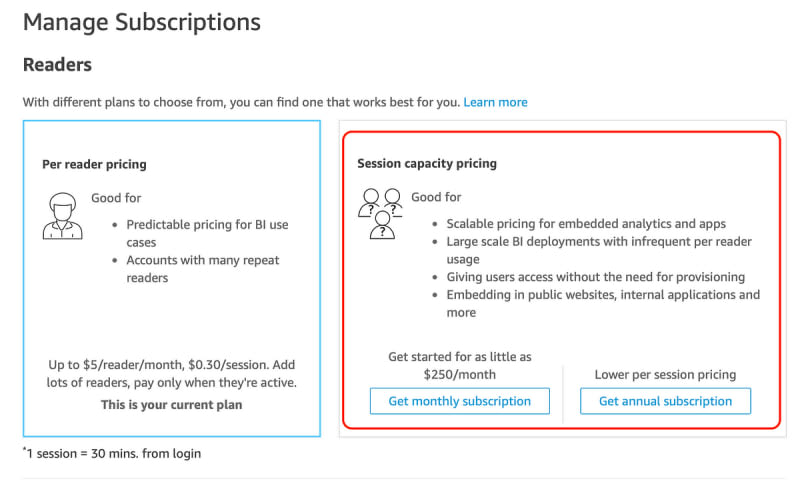The image size is (800, 487).
Task: Click the "Large scale BI deployments" bullet
Action: pos(598,250)
